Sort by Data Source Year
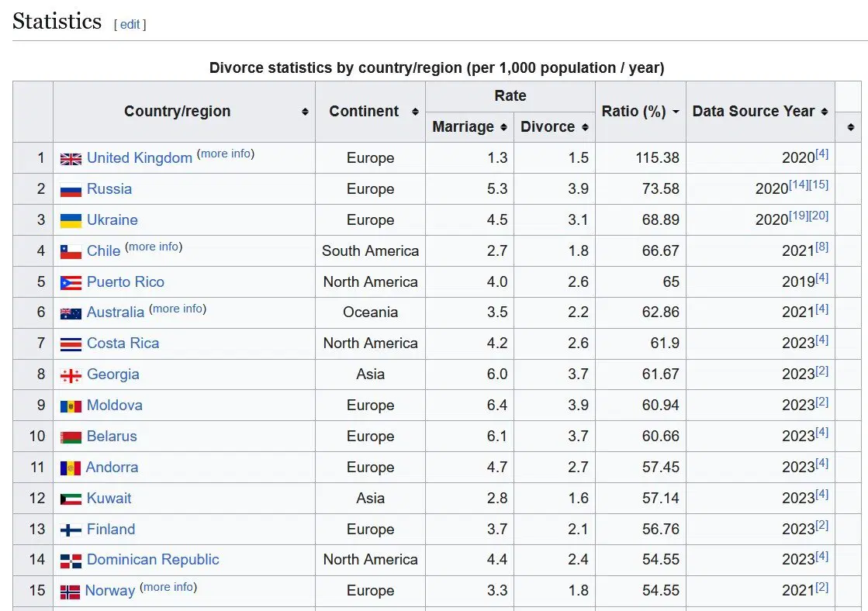The width and height of the screenshot is (868, 611). [825, 112]
